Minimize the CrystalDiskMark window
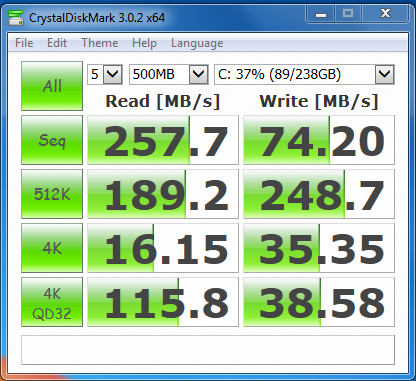The height and width of the screenshot is (381, 416). click(x=321, y=14)
